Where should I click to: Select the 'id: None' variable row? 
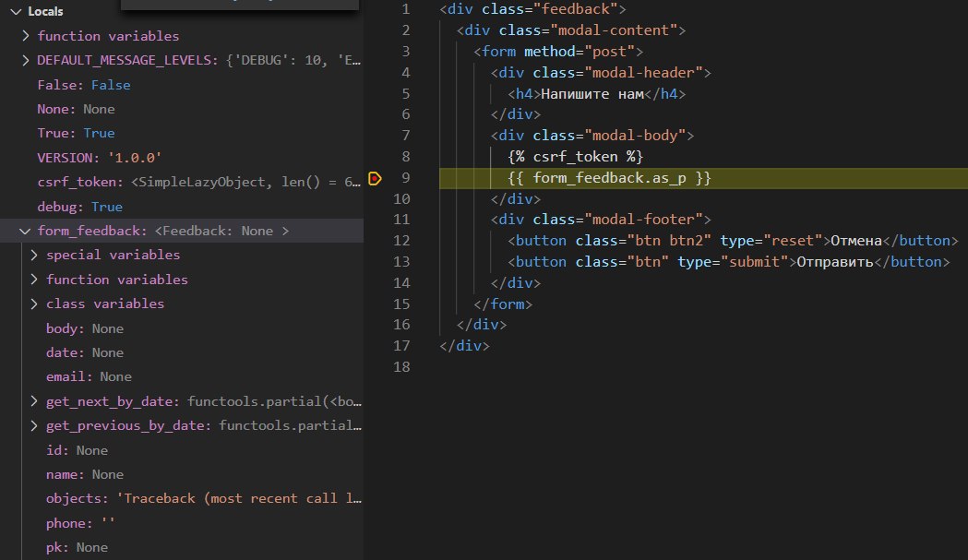click(x=182, y=450)
